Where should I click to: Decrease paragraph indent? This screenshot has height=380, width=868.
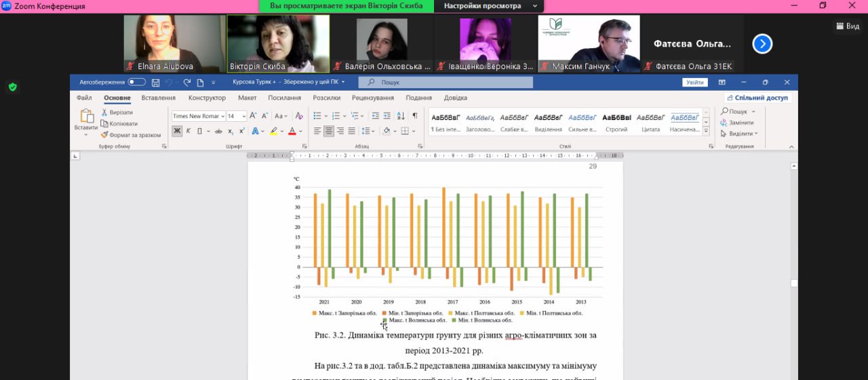coord(375,116)
